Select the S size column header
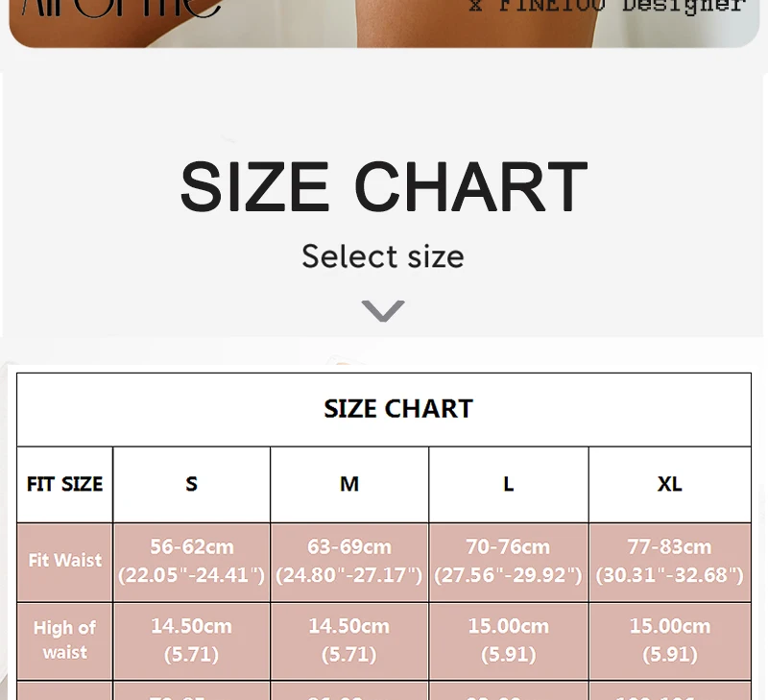Screen dimensions: 768x700 (x=191, y=484)
